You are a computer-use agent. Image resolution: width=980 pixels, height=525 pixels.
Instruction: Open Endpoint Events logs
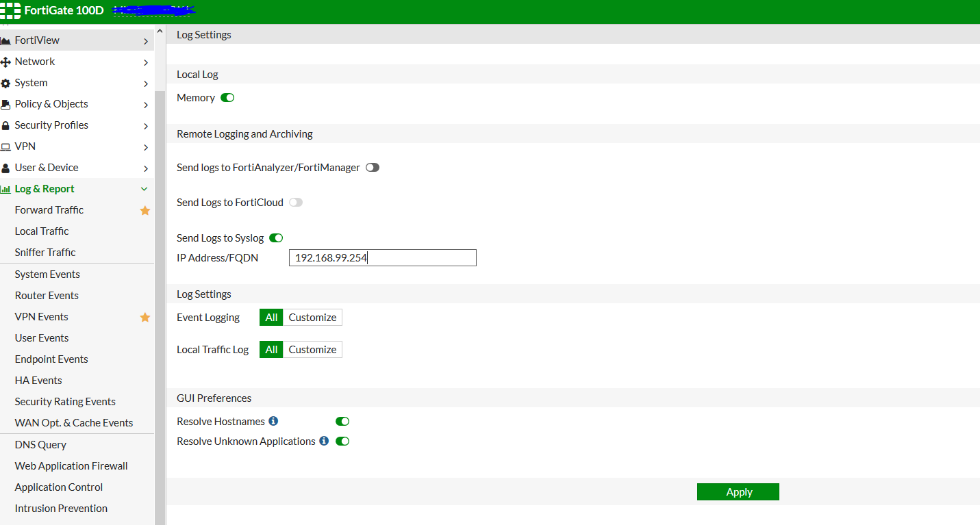coord(51,359)
